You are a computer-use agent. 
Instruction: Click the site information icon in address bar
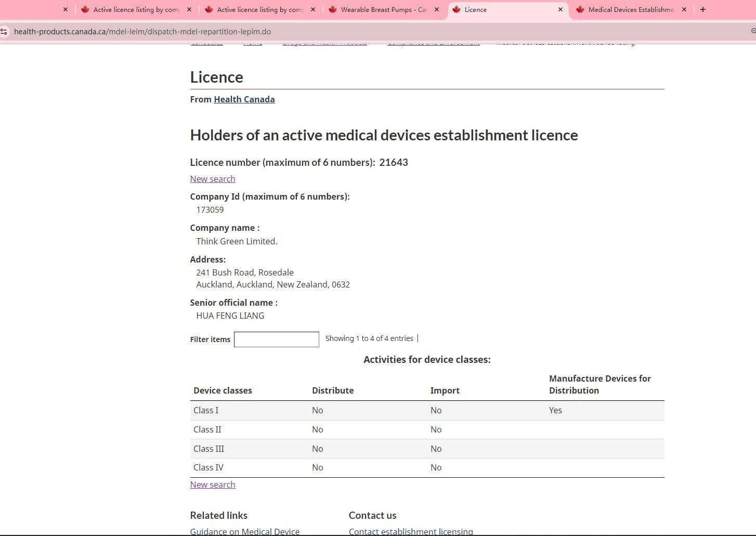[4, 32]
